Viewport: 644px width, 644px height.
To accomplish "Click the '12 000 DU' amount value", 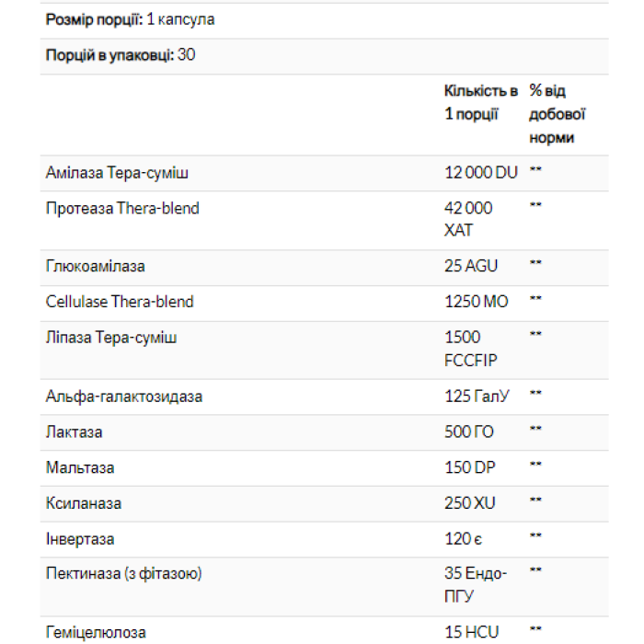I will coord(480,173).
